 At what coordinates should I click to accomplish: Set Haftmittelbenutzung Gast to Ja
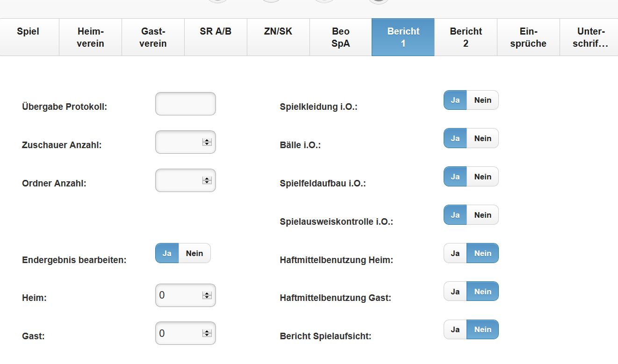455,292
